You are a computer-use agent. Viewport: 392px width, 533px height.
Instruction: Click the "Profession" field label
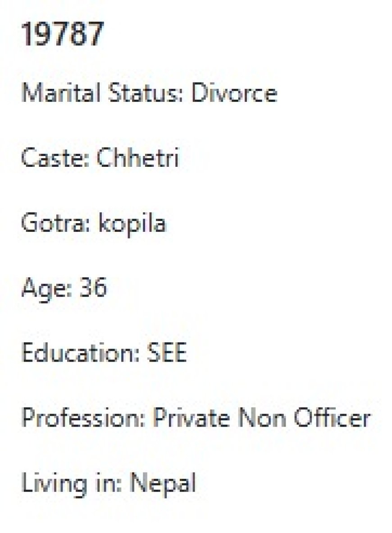coord(82,418)
